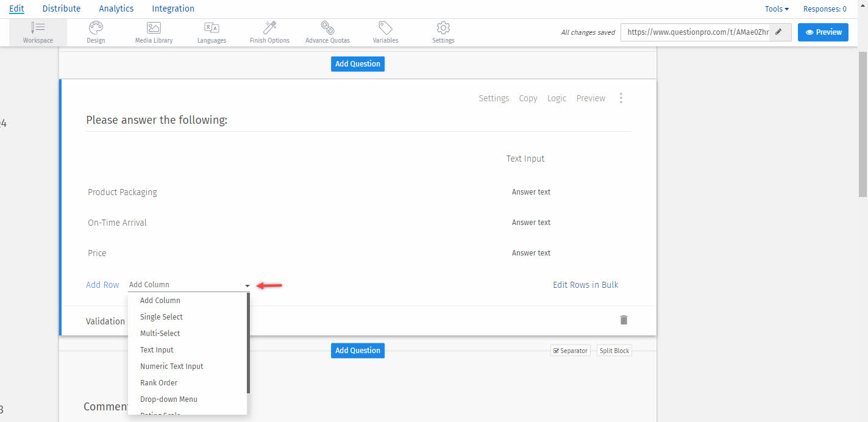Collapse the Add Column dropdown arrow
The image size is (868, 422).
point(247,285)
